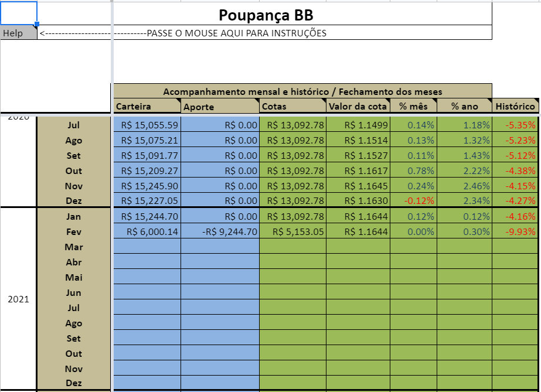
Task: Select Histórico value -4.16%
Action: pos(515,216)
